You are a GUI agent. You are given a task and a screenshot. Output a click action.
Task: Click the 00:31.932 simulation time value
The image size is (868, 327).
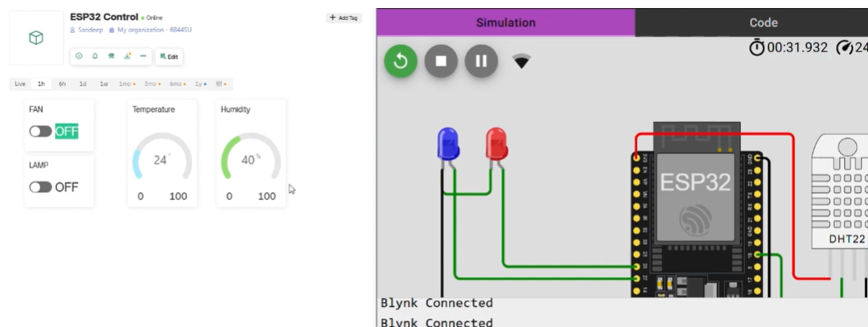(798, 47)
